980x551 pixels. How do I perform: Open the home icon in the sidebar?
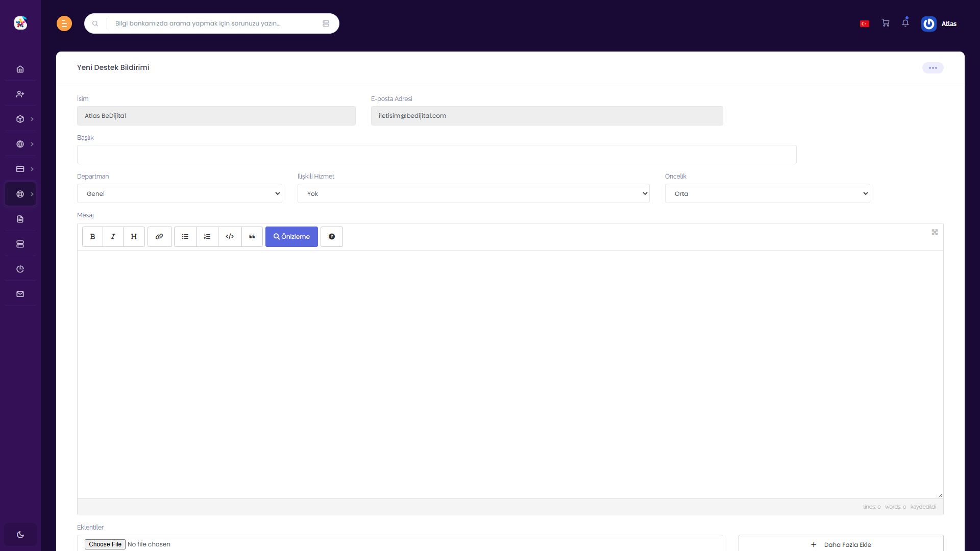tap(20, 69)
